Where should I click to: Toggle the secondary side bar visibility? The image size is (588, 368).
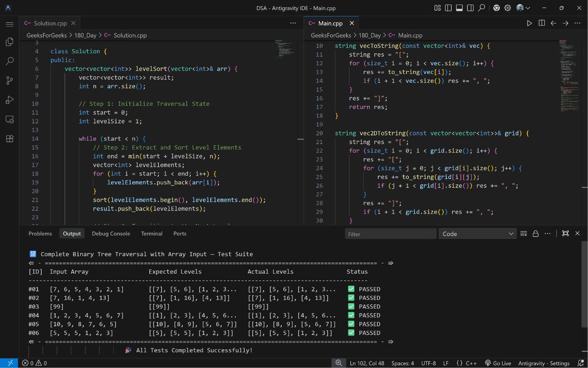pos(470,8)
